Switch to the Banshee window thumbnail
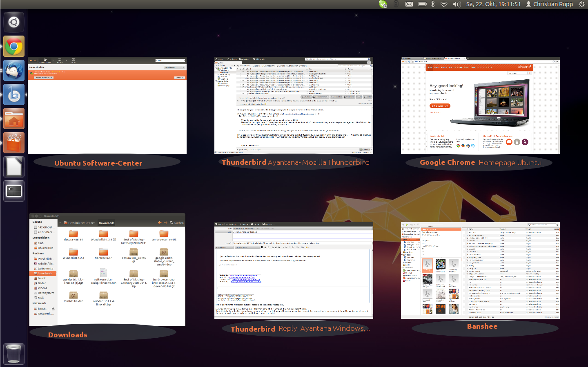Screen dimensions: 588x368 point(480,270)
